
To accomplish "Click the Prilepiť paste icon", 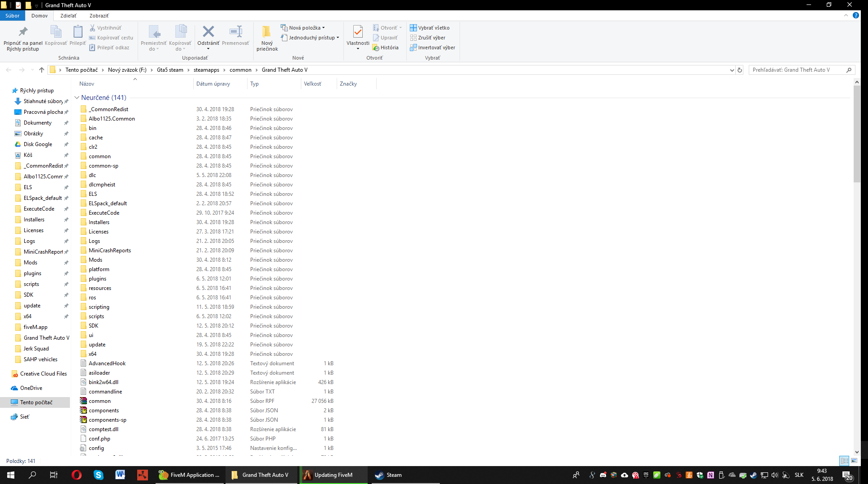I will coord(78,32).
